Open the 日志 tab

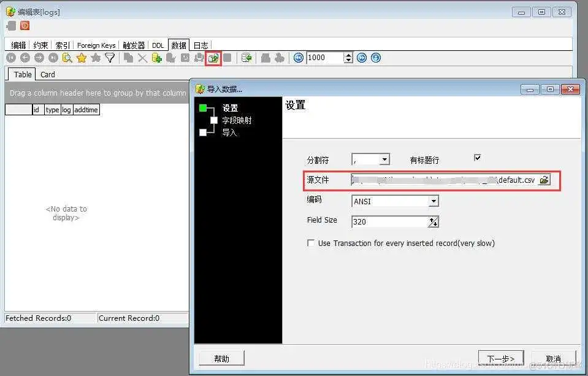point(200,45)
